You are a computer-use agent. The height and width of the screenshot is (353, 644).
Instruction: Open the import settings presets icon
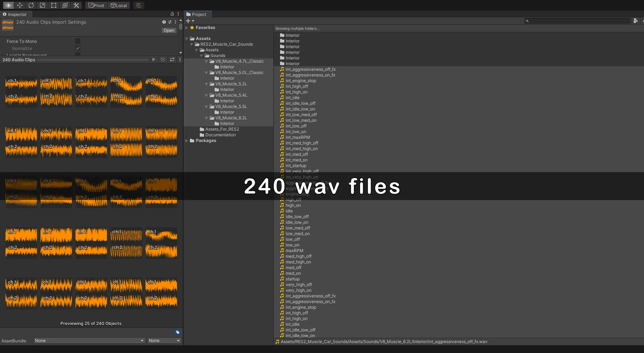point(170,22)
